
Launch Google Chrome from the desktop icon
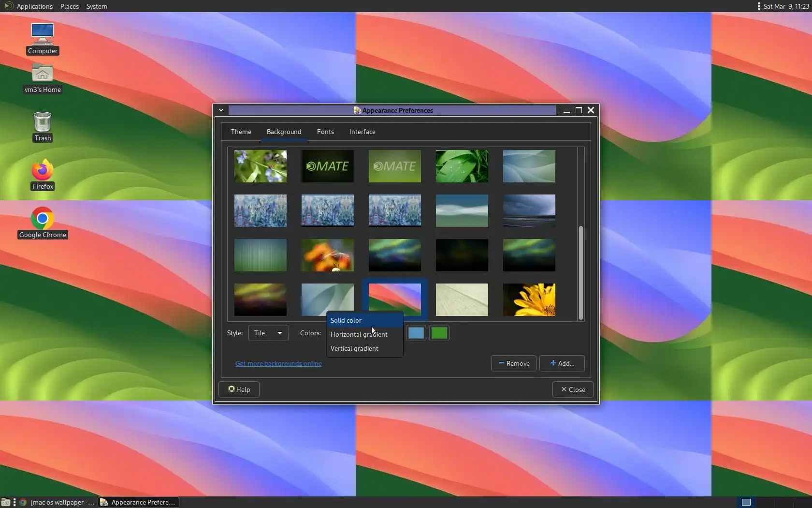click(x=43, y=223)
